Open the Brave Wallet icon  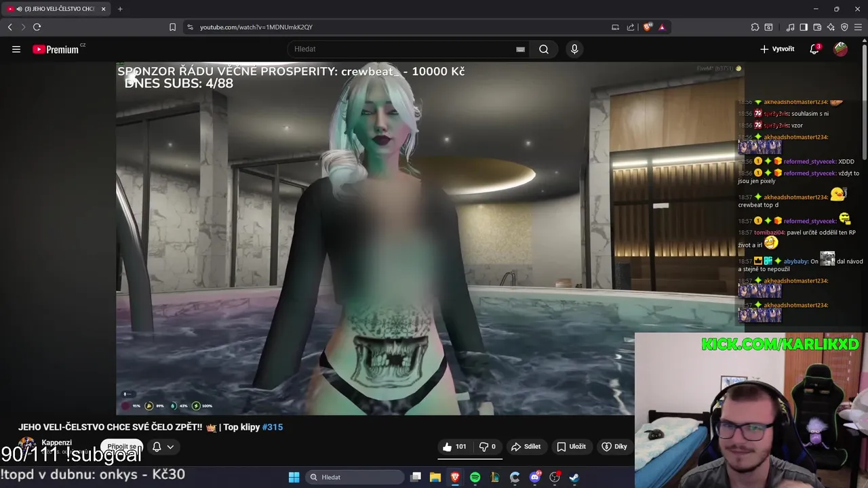[817, 27]
